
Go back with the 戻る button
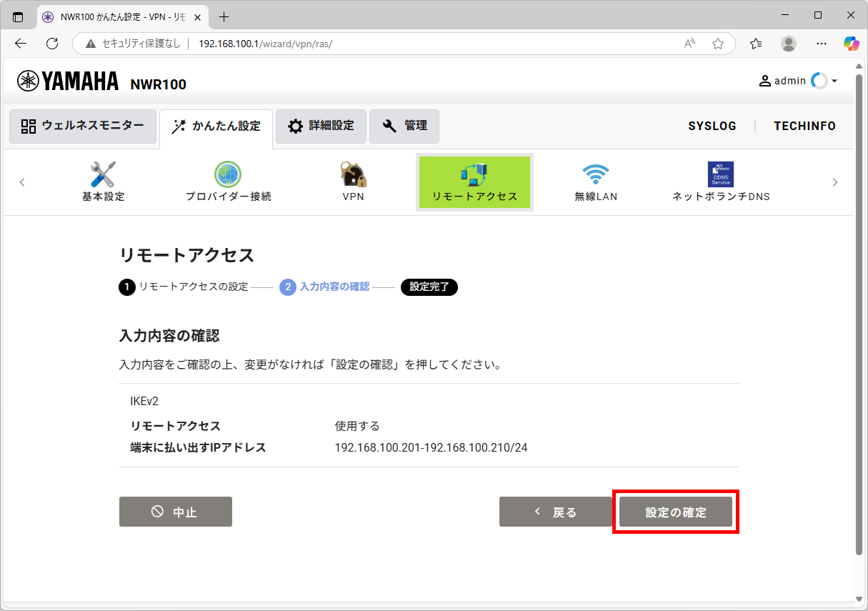[x=556, y=512]
